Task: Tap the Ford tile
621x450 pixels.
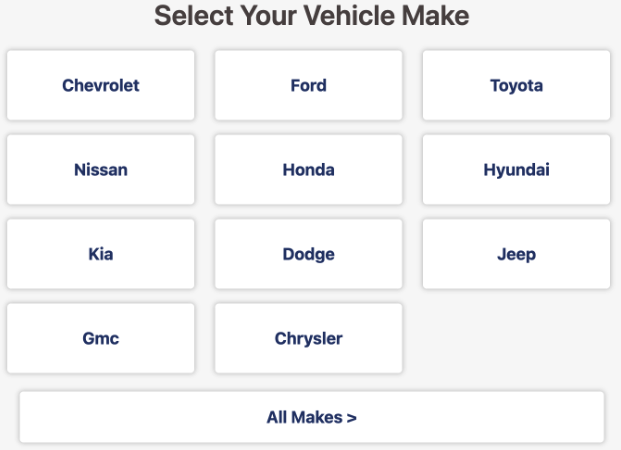Action: 308,86
